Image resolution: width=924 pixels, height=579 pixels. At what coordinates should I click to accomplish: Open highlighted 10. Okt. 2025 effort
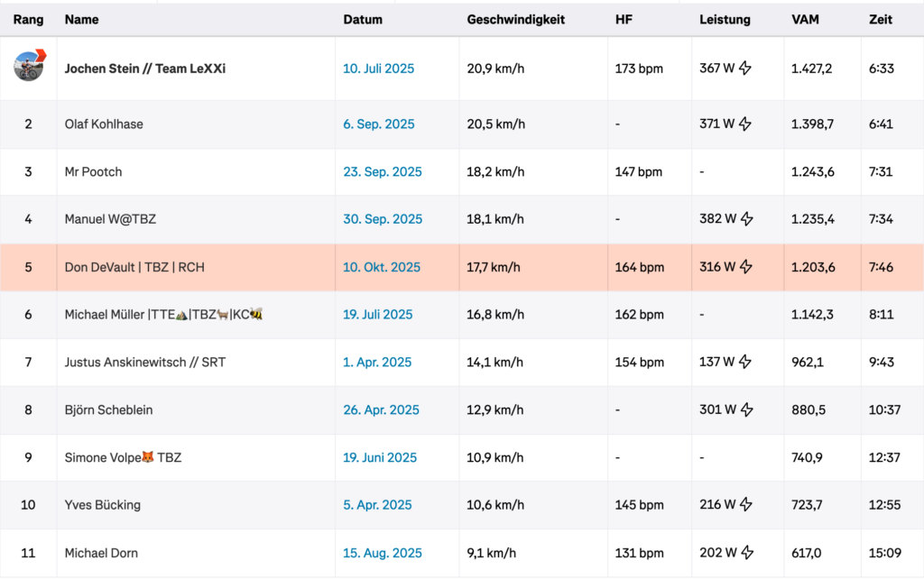click(x=382, y=267)
